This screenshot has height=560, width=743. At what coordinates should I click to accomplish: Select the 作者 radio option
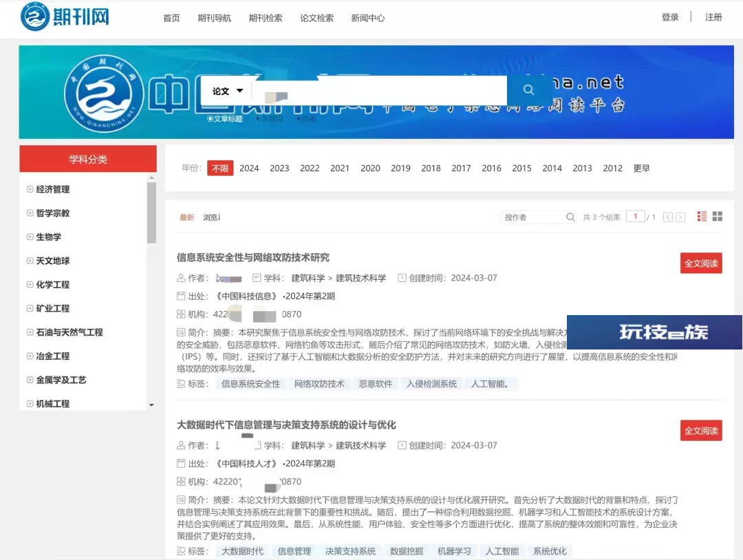pyautogui.click(x=306, y=119)
